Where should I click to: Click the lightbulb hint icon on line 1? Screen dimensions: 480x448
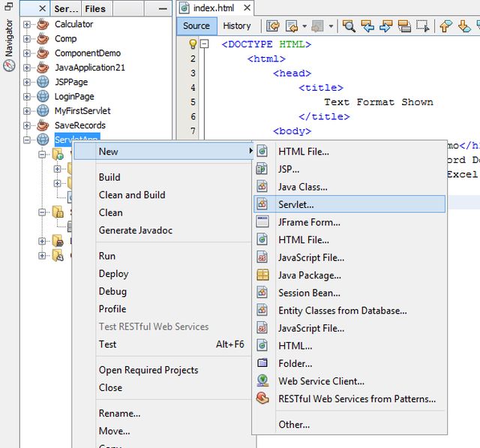(x=193, y=44)
